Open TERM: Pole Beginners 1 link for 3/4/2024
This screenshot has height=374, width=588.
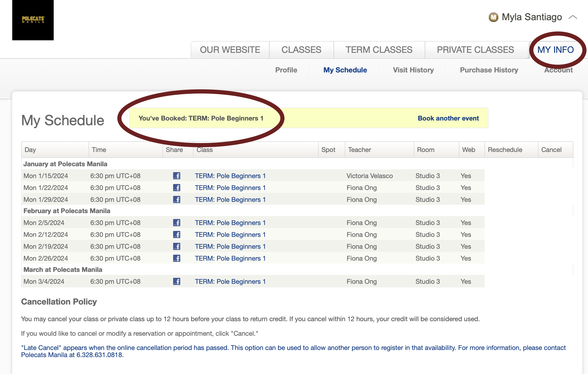[x=230, y=281]
